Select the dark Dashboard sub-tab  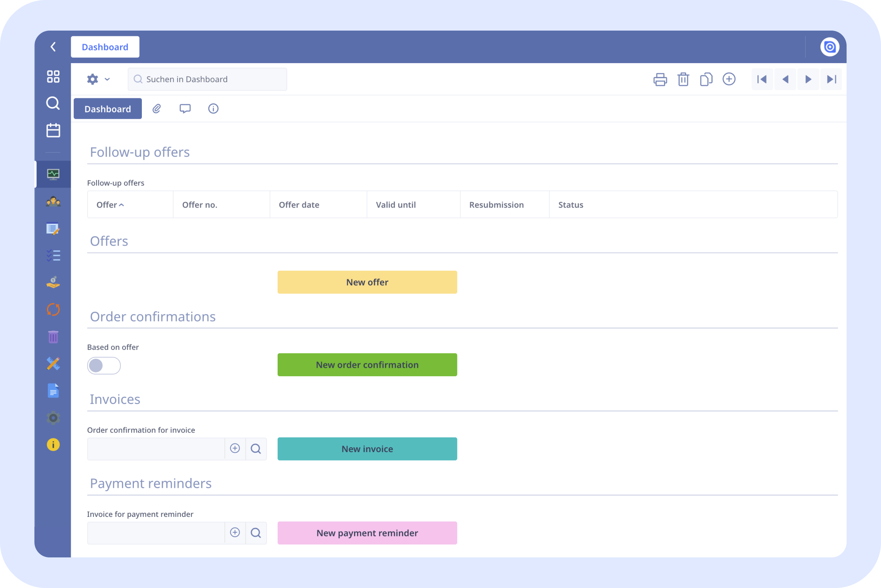107,109
